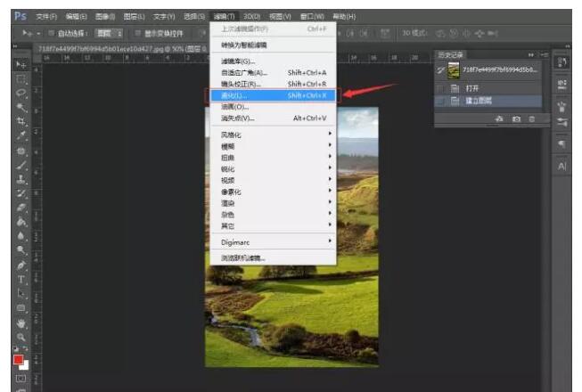Select the Hand tool
Viewport: 582px width, 392px height.
[x=20, y=323]
